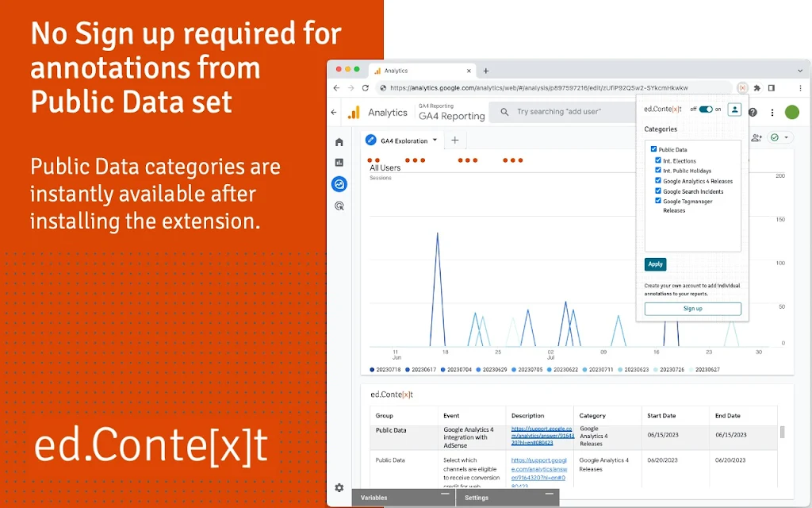
Task: Click the browser URL address bar
Action: coord(554,88)
